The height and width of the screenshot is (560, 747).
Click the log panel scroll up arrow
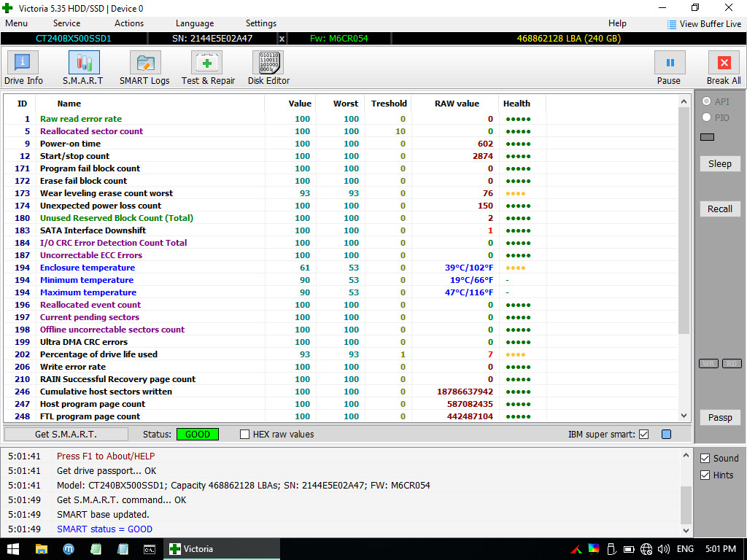(686, 456)
